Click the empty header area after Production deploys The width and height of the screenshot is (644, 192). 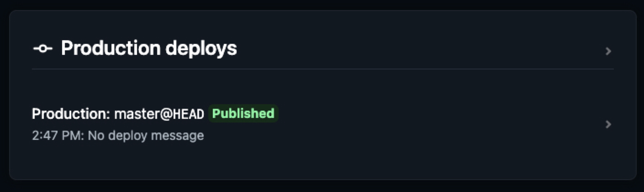[411, 48]
